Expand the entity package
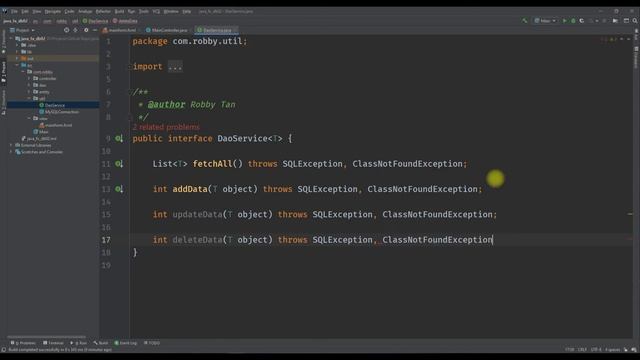 29,92
